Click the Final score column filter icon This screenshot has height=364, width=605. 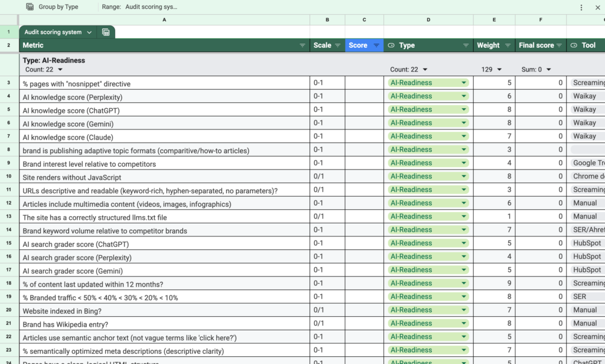click(559, 45)
